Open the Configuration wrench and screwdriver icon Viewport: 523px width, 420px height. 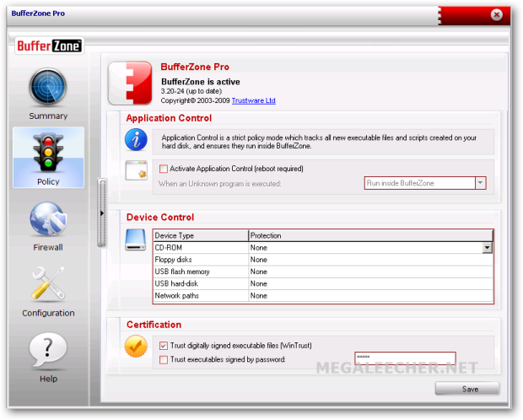tap(48, 283)
